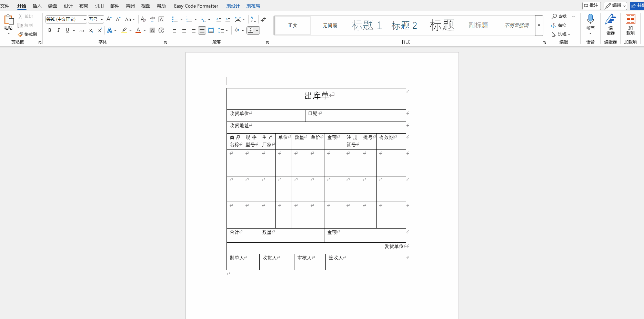
Task: Toggle bold formatting
Action: (50, 30)
